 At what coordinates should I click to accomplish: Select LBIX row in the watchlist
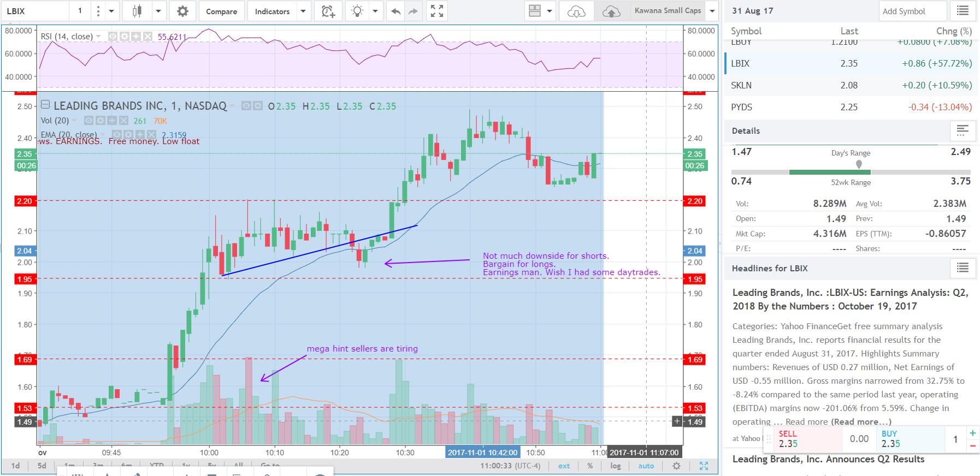851,63
